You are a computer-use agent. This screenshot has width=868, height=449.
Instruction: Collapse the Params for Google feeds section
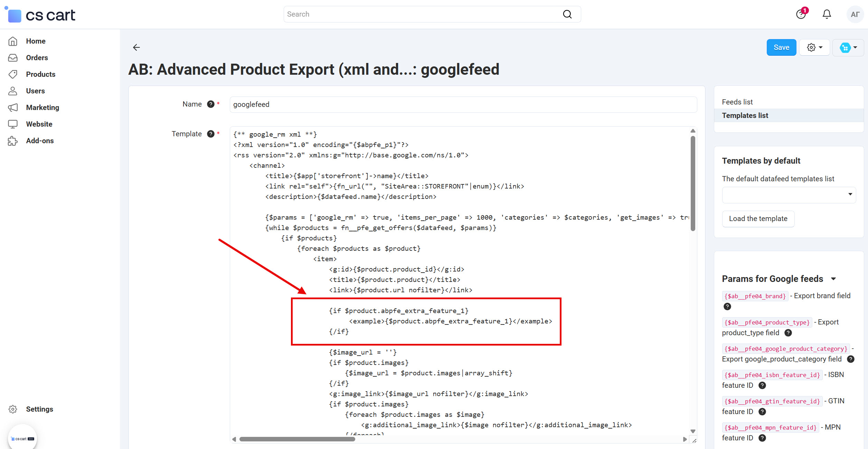coord(833,279)
